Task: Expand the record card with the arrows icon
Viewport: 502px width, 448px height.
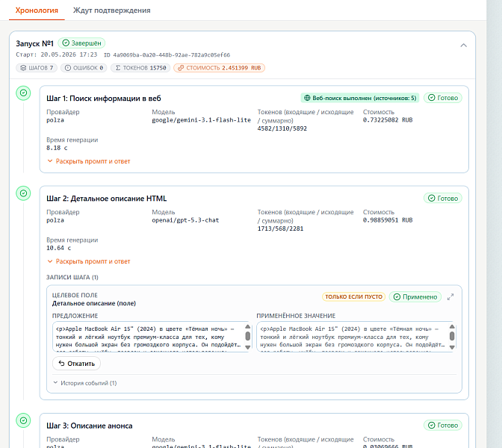Action: click(x=450, y=297)
